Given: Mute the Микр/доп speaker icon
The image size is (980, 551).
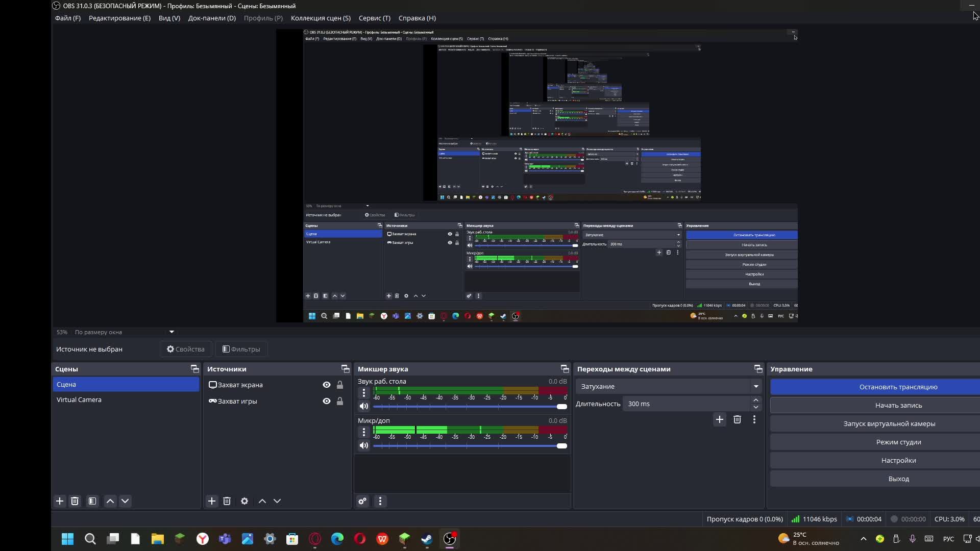Looking at the screenshot, I should (363, 445).
